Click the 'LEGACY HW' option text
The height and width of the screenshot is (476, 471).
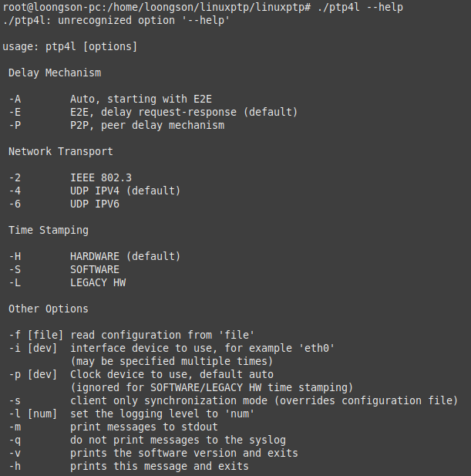pyautogui.click(x=97, y=282)
